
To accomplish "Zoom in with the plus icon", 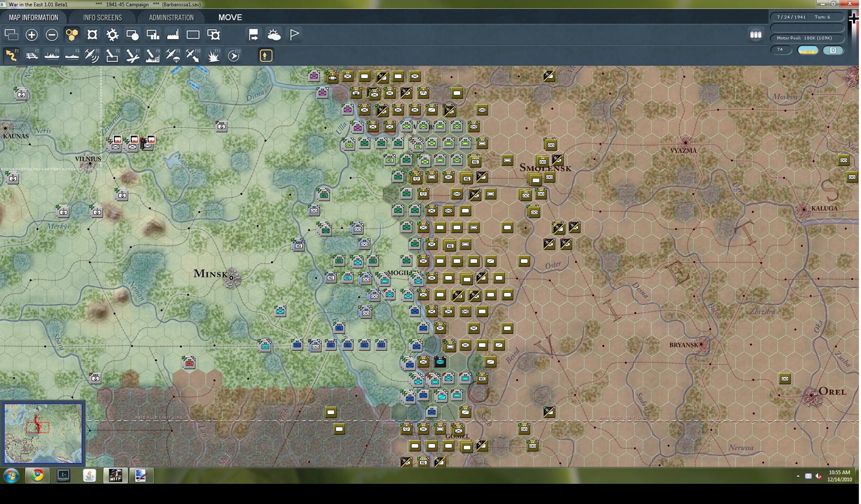I will tap(32, 34).
